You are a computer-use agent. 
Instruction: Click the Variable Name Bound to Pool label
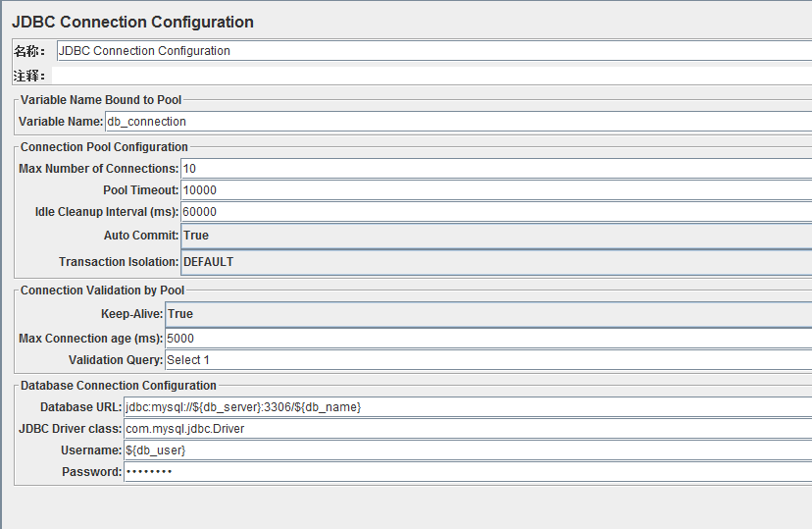[x=101, y=100]
